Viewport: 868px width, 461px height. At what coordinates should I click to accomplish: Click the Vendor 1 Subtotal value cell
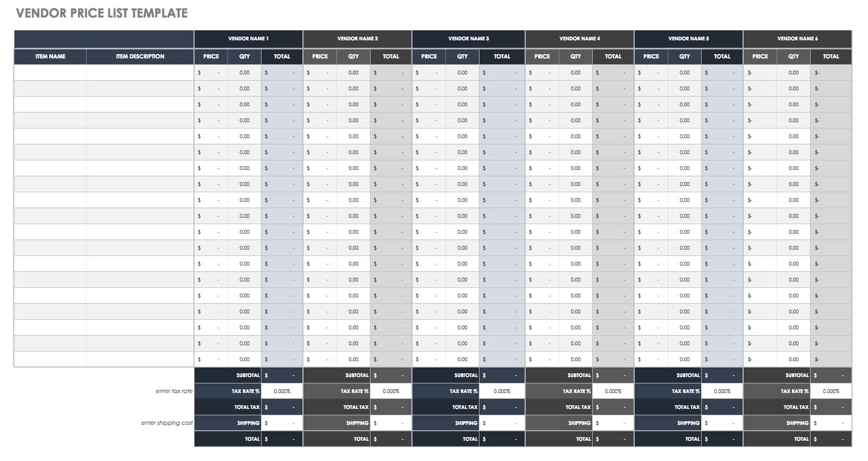[282, 375]
